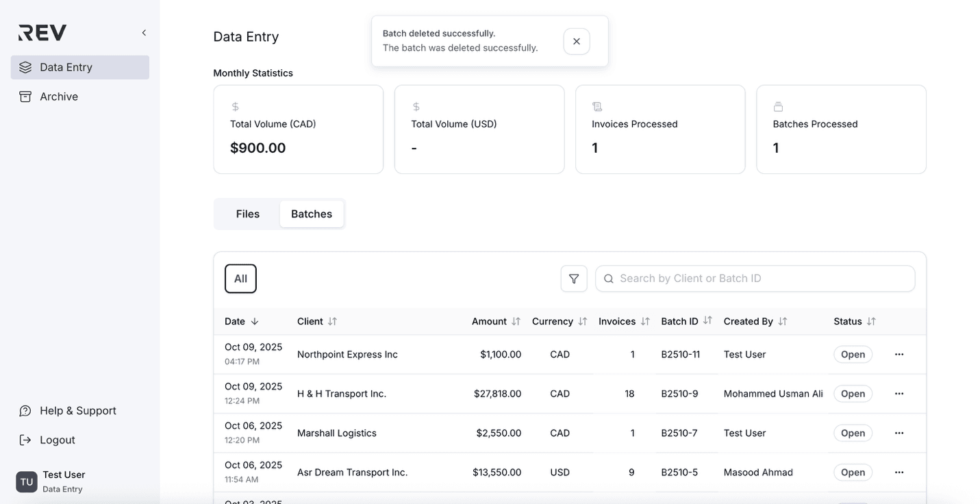Open row actions for batch B2510-11

coord(899,355)
